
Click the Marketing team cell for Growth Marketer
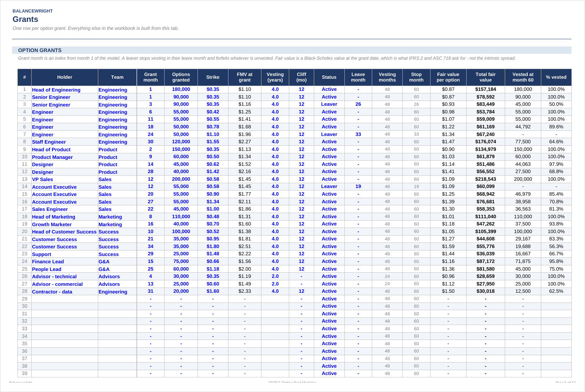pyautogui.click(x=117, y=224)
